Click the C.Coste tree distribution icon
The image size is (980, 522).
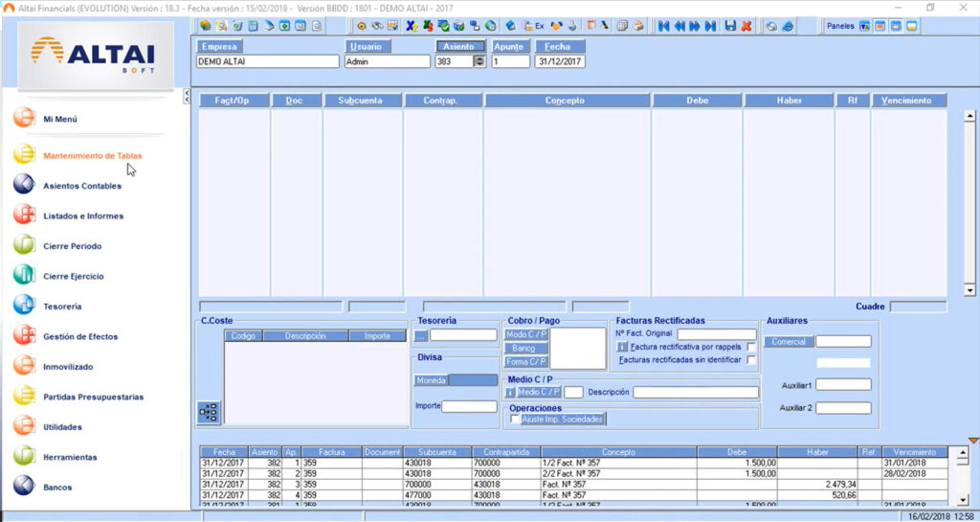click(x=208, y=412)
